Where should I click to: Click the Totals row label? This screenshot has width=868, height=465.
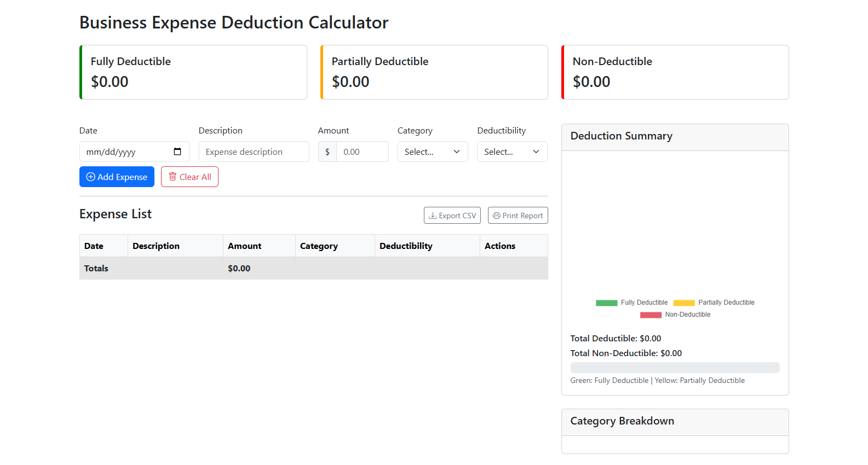(x=96, y=268)
